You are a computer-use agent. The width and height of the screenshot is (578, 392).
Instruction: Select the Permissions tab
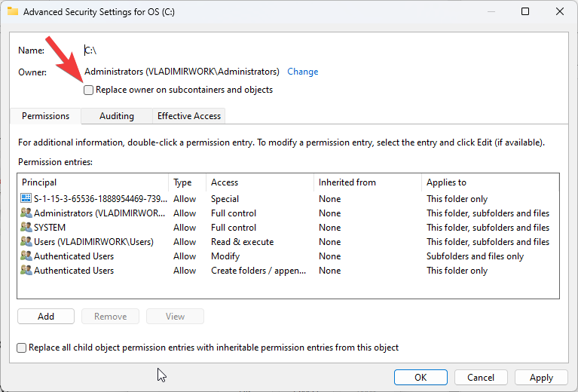(45, 116)
